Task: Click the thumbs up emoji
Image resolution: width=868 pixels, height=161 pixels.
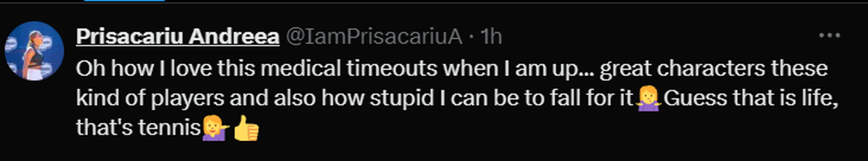Action: pos(246,128)
